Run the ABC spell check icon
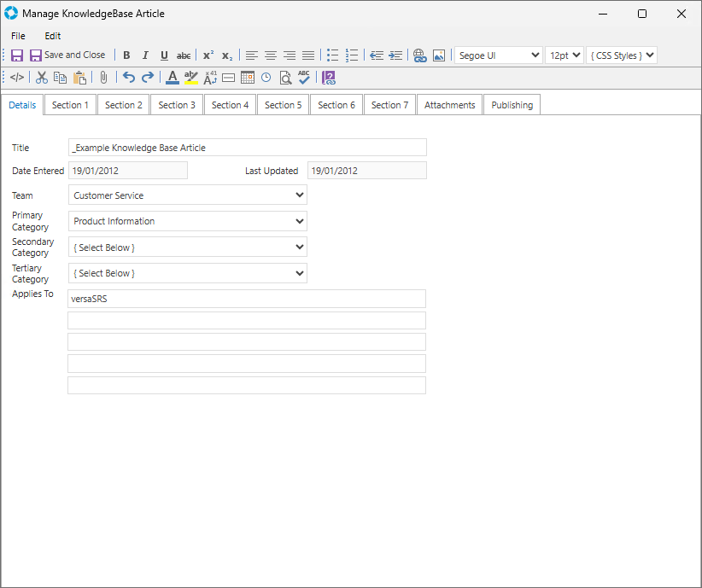This screenshot has width=702, height=588. 304,78
